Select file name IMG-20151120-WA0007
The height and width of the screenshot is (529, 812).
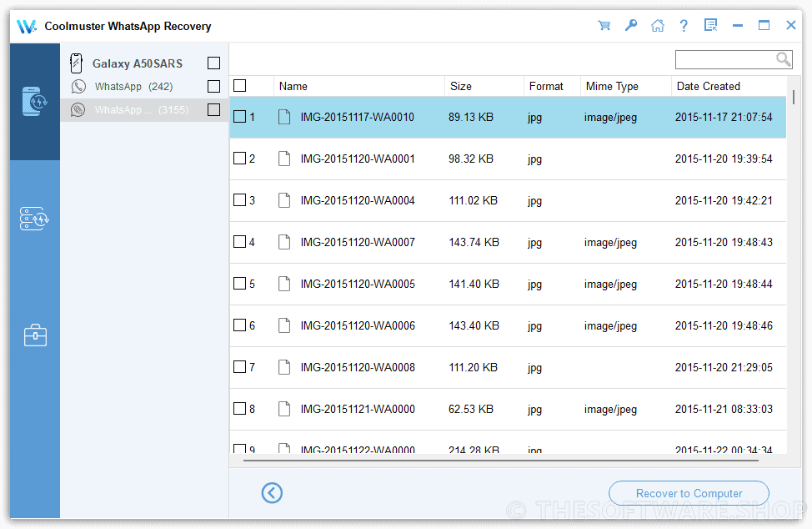click(x=358, y=242)
